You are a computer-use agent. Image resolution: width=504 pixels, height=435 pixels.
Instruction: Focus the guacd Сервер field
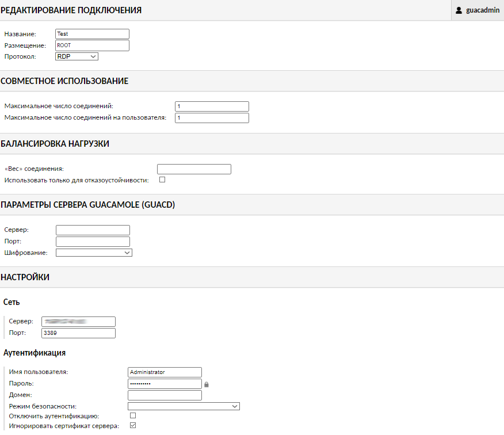[x=93, y=230]
